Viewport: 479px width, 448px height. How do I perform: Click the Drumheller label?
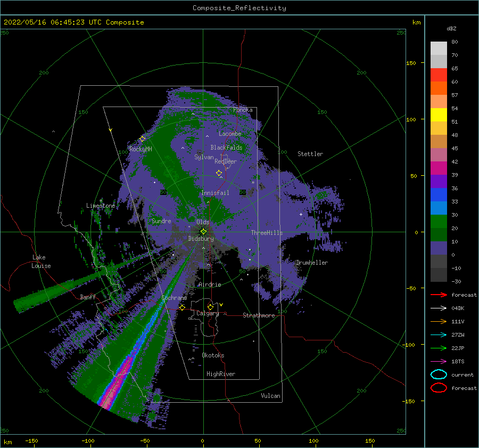coord(312,263)
